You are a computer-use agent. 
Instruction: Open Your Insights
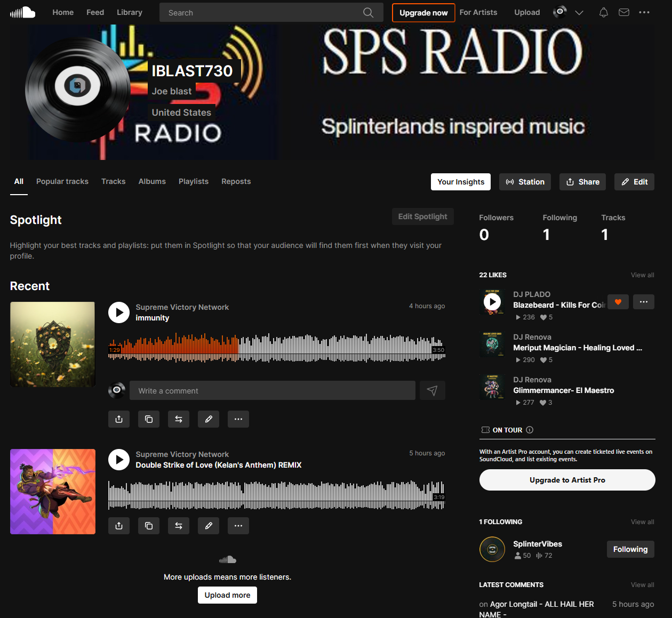pos(461,182)
